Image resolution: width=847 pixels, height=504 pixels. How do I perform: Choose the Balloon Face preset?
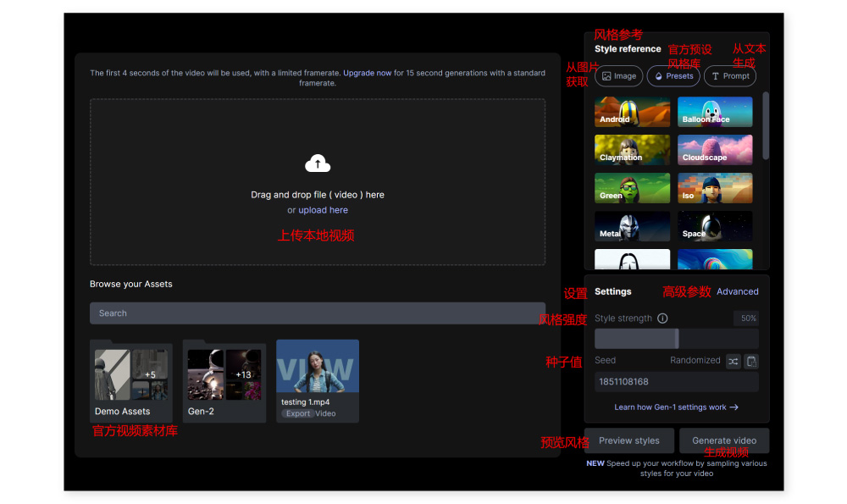tap(715, 112)
